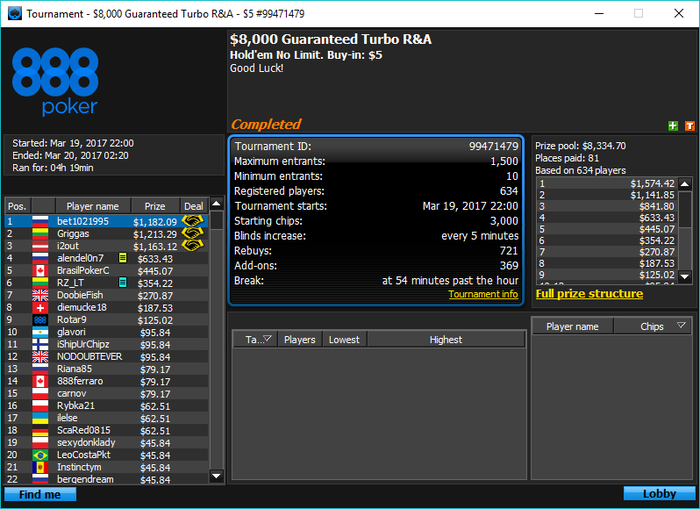Minimize the tournament window
Viewport: 700px width, 509px height.
pos(599,13)
